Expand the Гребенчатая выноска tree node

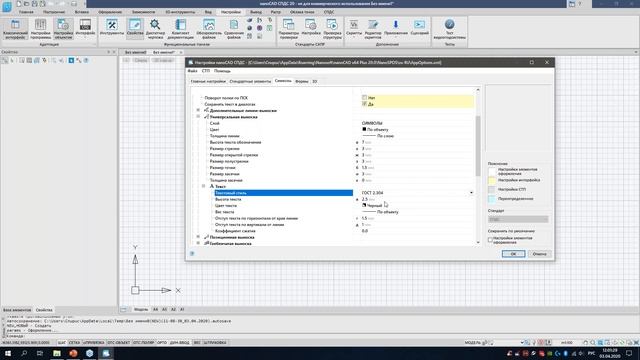198,243
